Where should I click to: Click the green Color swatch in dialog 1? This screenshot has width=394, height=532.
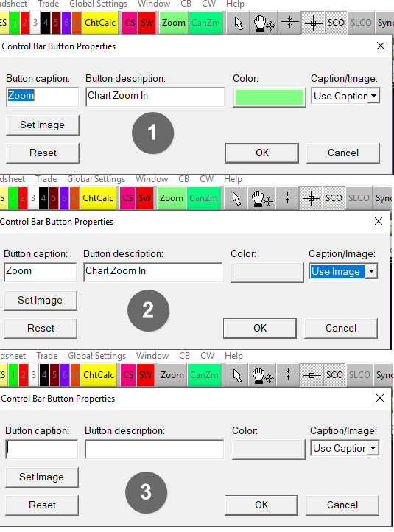click(x=270, y=97)
